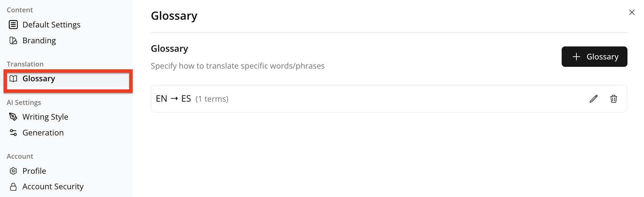Close the settings dialog with the X

(x=632, y=12)
